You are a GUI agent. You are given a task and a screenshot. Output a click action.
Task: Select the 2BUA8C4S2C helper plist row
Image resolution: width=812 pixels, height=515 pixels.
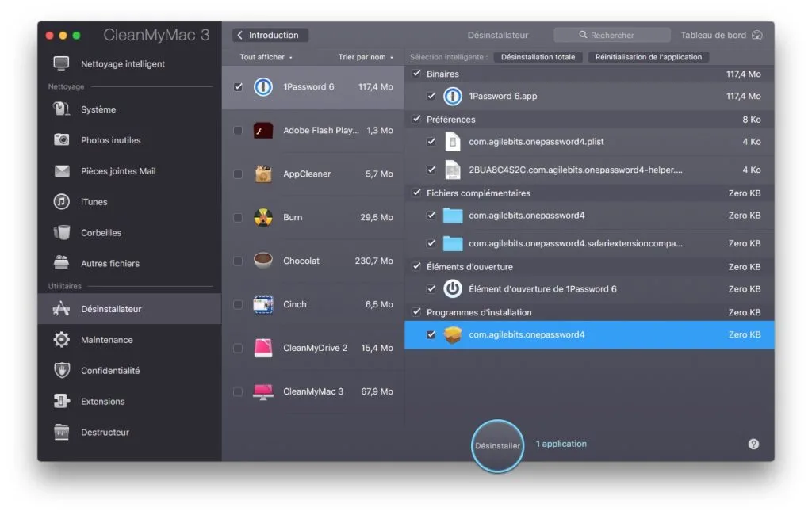[x=589, y=170]
